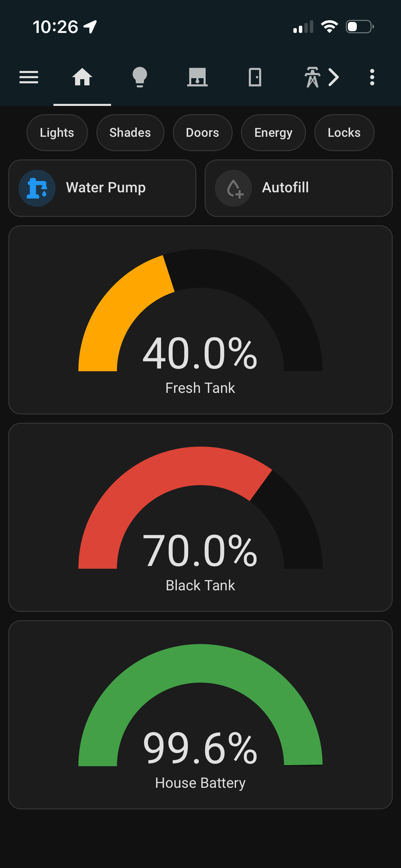The height and width of the screenshot is (868, 401).
Task: Click the Autofill water drop icon
Action: (233, 188)
